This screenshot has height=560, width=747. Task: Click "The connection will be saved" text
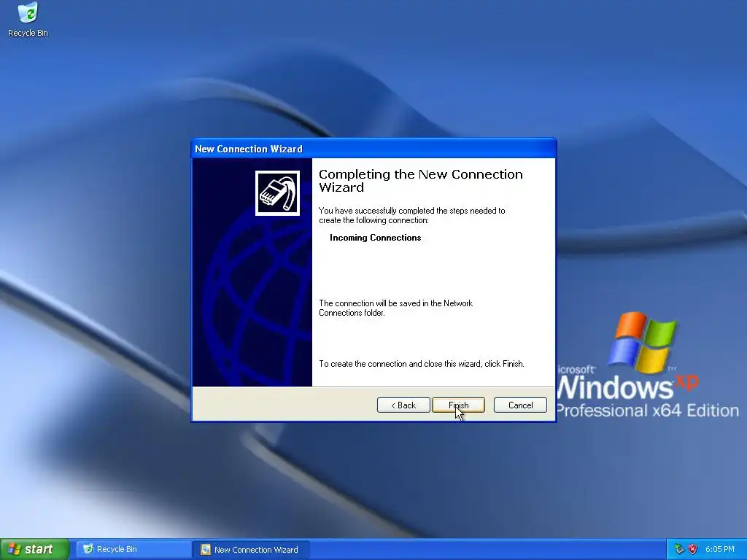tap(396, 308)
